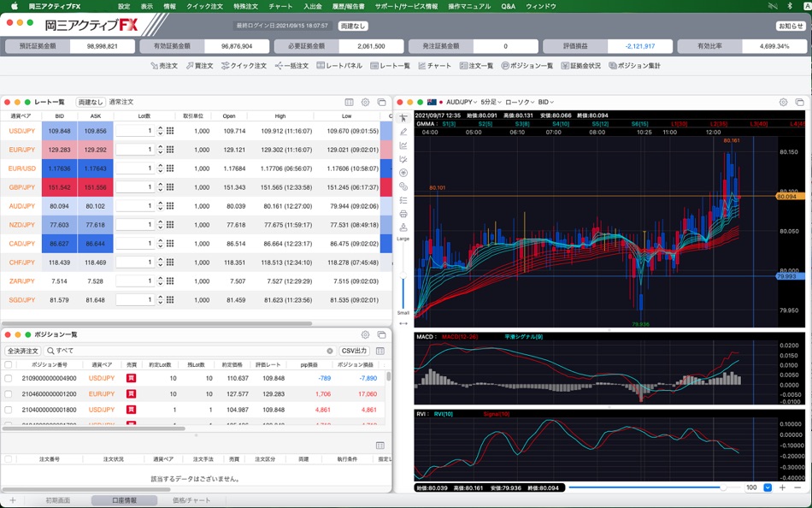Open the 一括注文 batch order toolbar item
812x508 pixels.
click(291, 66)
